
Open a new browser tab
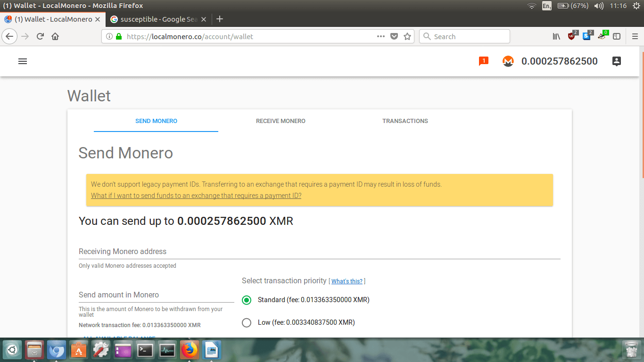point(219,19)
